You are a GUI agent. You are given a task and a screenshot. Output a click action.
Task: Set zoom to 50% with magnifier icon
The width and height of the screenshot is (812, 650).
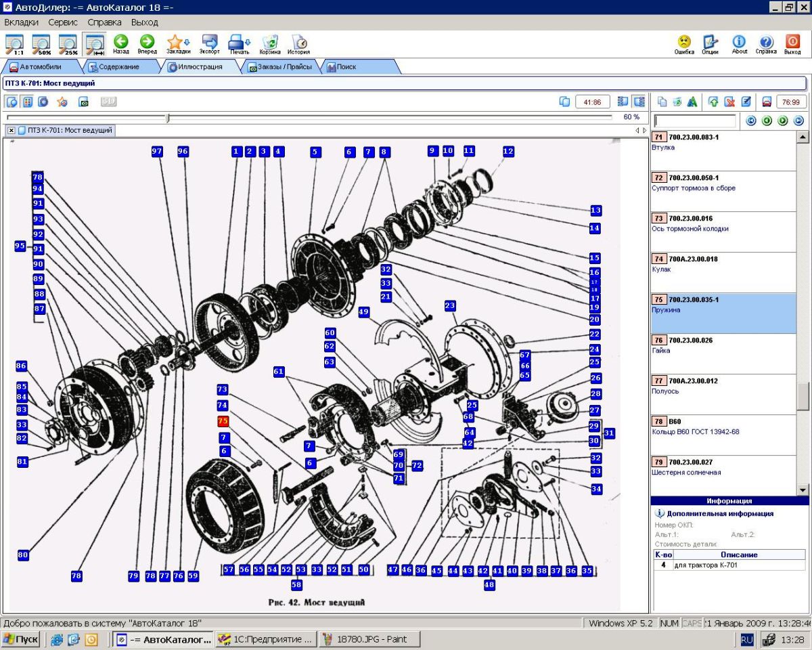tap(41, 44)
